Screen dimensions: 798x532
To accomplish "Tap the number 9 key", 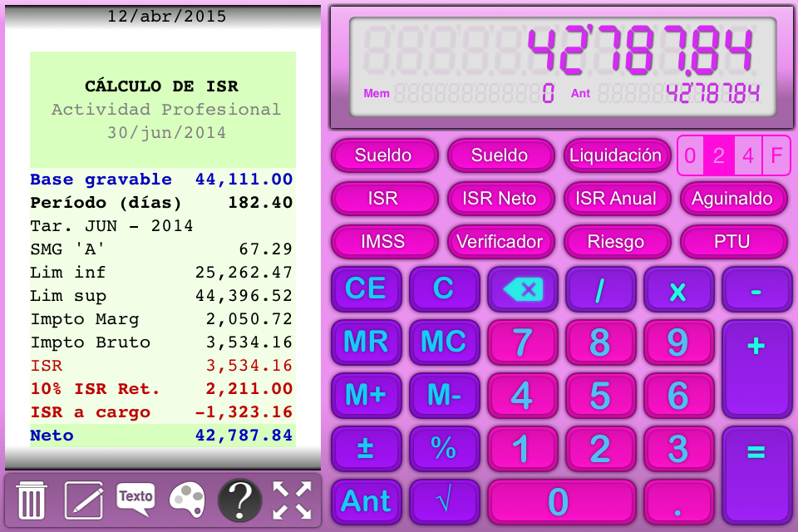I will (678, 342).
